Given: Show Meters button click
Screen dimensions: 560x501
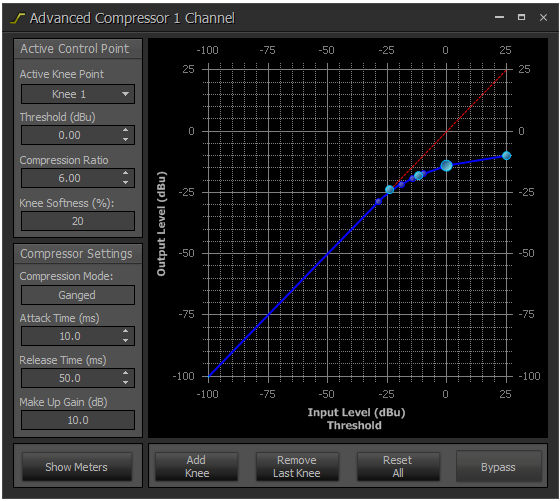Looking at the screenshot, I should point(76,467).
